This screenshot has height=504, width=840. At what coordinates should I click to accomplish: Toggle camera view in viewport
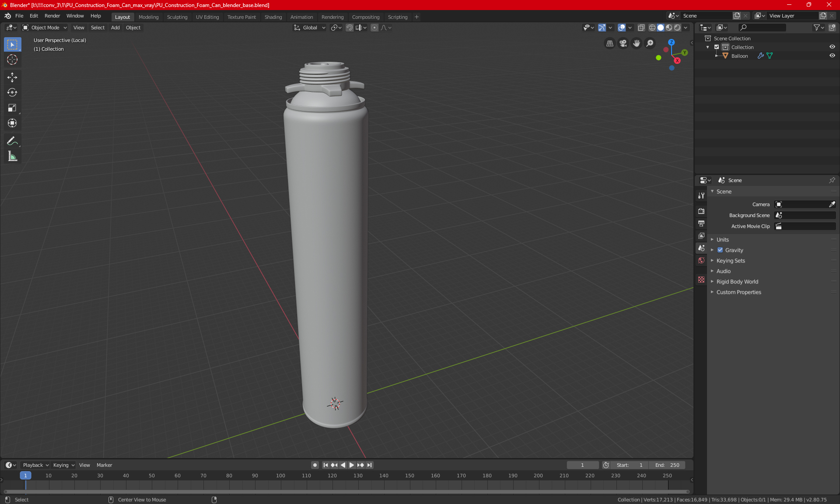623,43
